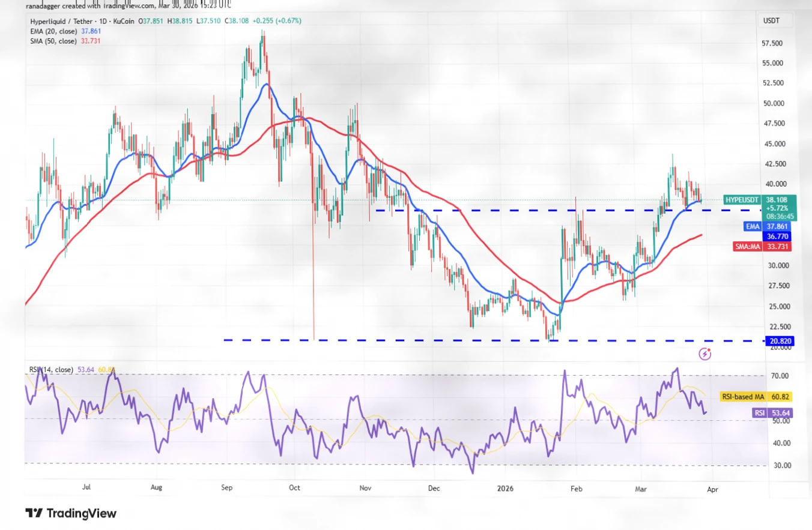Click the TradingView.com watermark text

click(x=112, y=4)
